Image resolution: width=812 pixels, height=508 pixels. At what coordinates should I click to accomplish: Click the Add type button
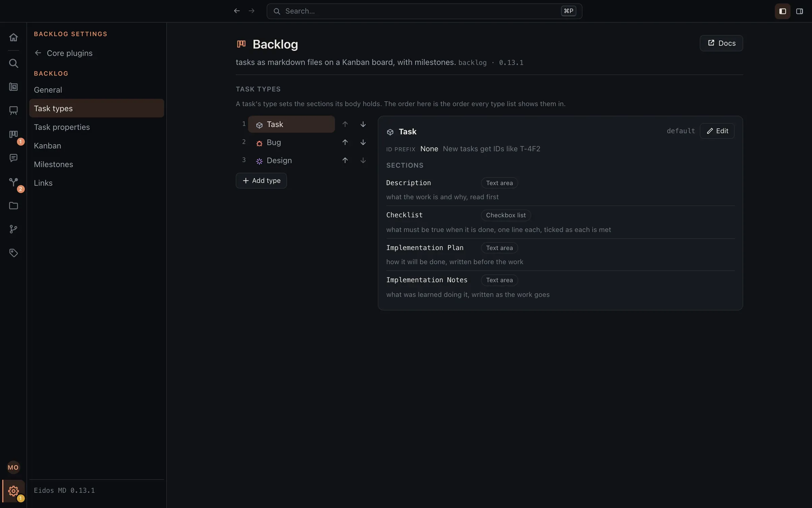click(261, 181)
